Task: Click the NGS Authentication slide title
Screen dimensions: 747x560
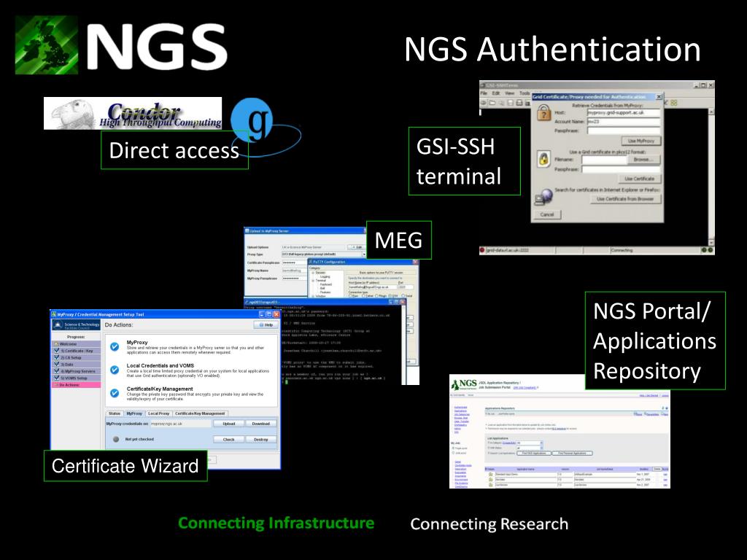Action: [x=553, y=50]
